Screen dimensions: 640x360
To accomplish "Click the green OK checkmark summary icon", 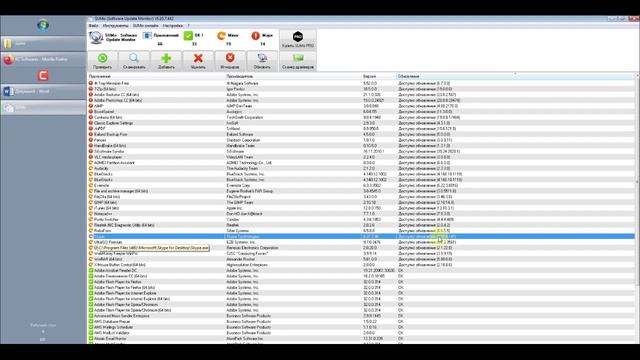I will 188,36.
